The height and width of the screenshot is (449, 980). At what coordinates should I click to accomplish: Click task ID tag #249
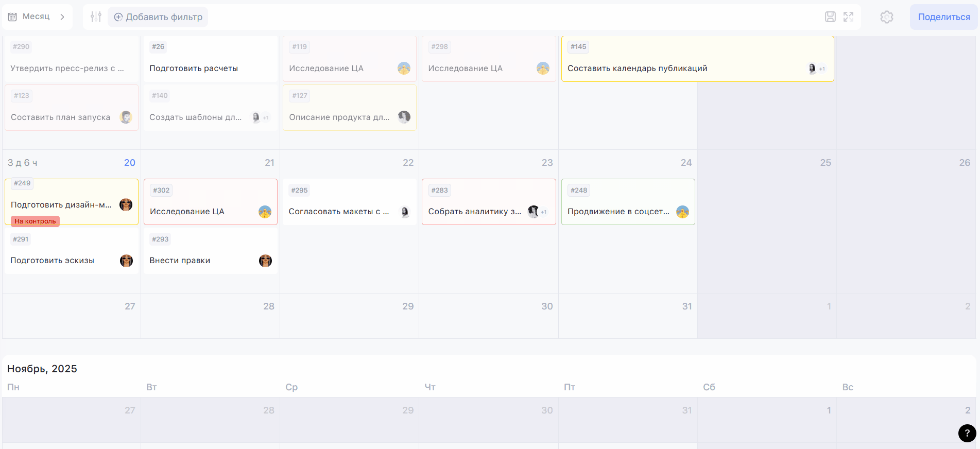pos(22,183)
